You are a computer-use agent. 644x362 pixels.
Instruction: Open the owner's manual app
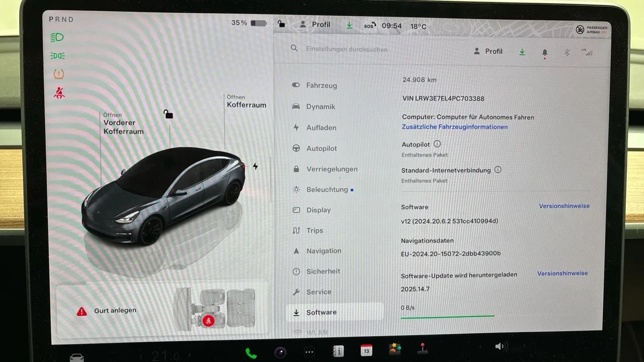(x=339, y=351)
